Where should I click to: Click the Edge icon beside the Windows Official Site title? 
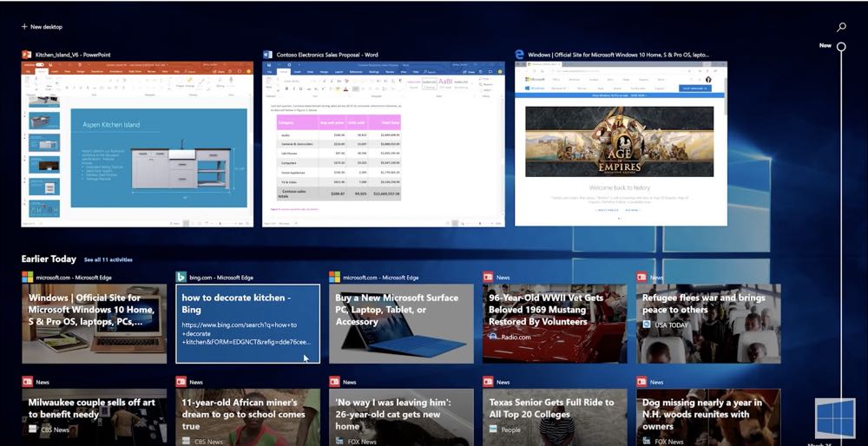point(520,54)
